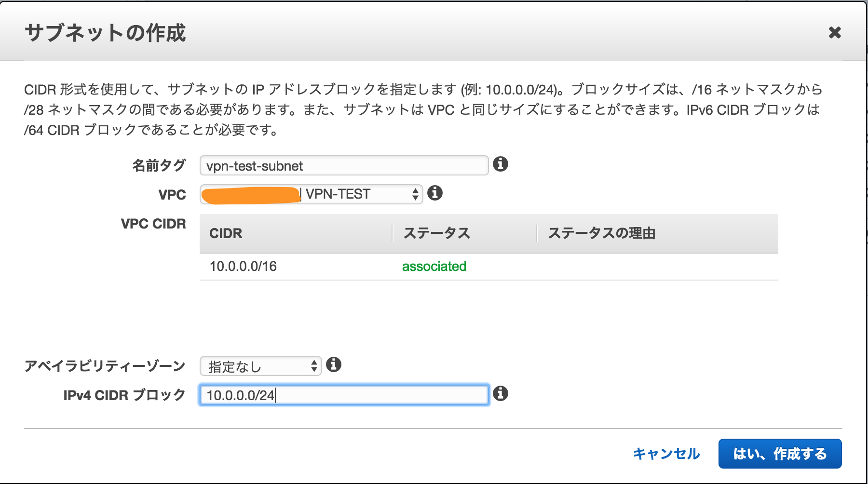868x484 pixels.
Task: Click the アベイラビリティーゾーン label
Action: coord(105,366)
